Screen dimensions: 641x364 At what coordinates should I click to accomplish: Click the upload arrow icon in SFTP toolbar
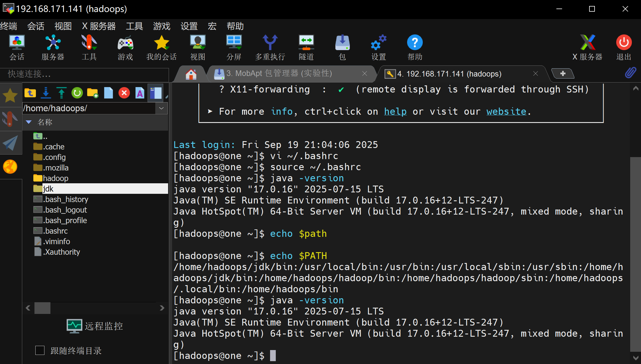(x=61, y=93)
